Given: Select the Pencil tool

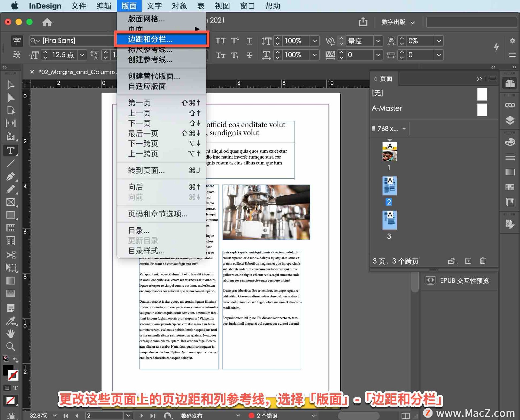Looking at the screenshot, I should [x=11, y=189].
